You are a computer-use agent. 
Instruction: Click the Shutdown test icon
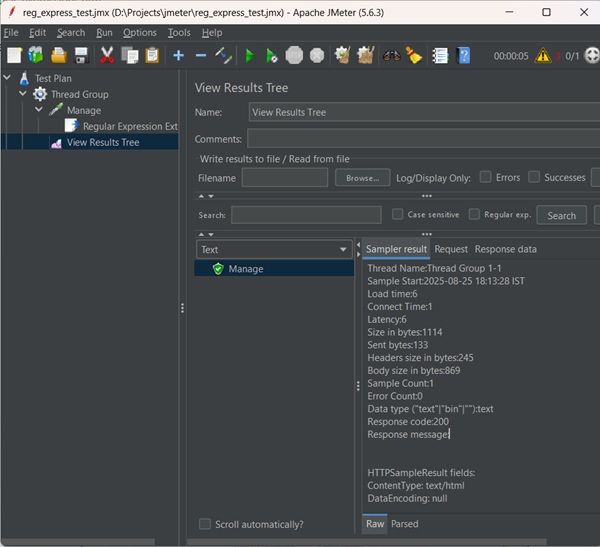[x=317, y=56]
